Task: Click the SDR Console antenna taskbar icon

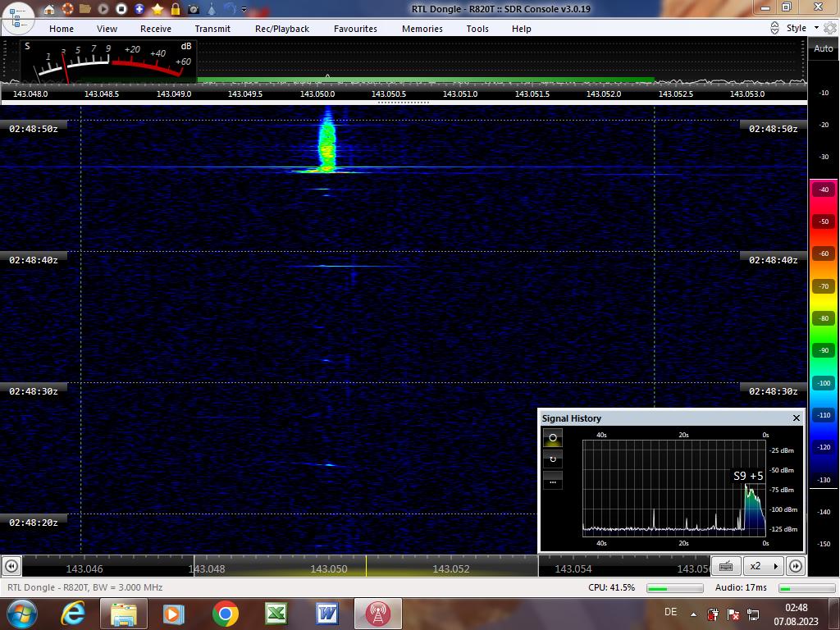Action: pos(378,614)
